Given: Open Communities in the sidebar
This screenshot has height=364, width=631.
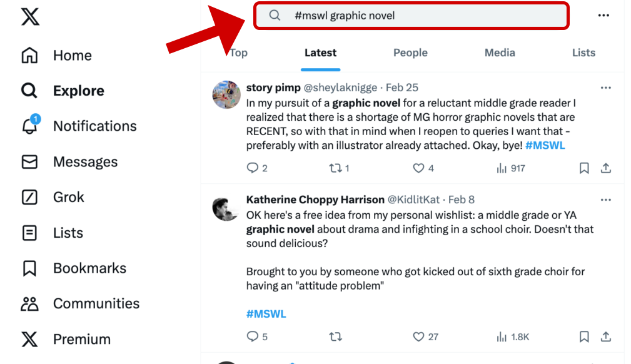Looking at the screenshot, I should tap(29, 304).
